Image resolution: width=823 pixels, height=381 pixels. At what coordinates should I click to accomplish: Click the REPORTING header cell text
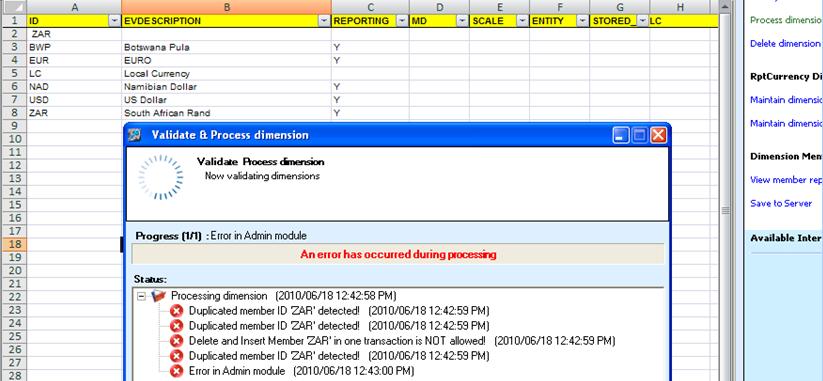(x=361, y=21)
